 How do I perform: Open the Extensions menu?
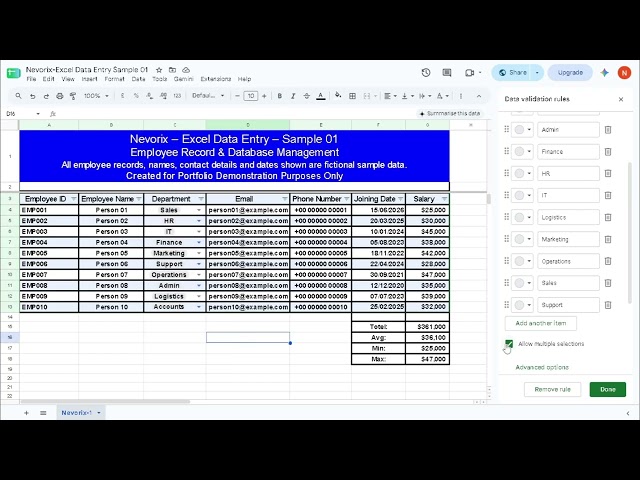tap(216, 79)
